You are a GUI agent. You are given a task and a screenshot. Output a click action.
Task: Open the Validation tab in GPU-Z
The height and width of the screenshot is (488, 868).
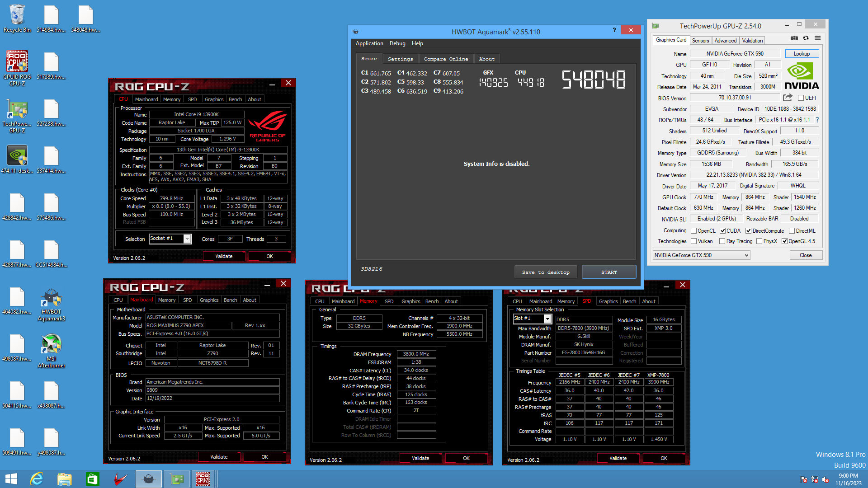(752, 41)
